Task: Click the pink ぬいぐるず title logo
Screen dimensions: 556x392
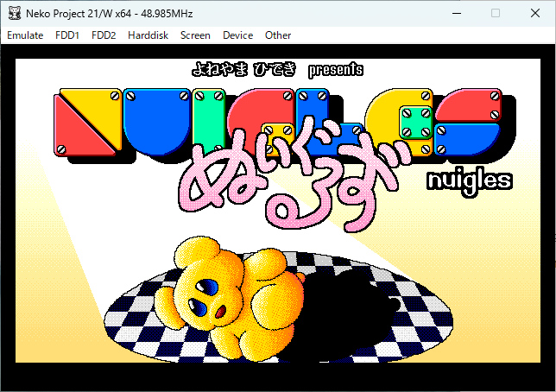Action: [294, 174]
